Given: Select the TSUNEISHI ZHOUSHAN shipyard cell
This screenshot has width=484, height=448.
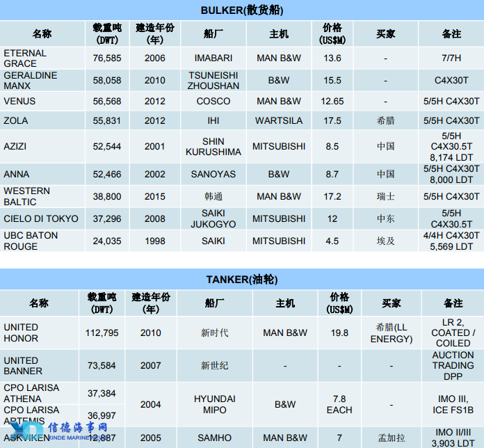Looking at the screenshot, I should point(213,80).
